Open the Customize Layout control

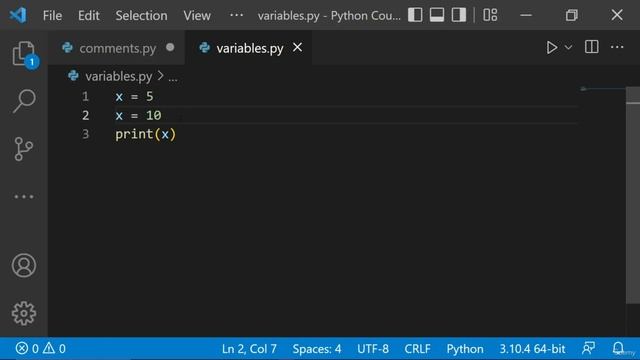tap(490, 15)
